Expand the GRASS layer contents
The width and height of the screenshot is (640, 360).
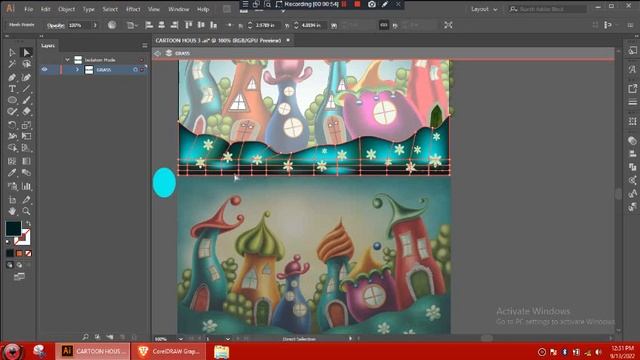(x=77, y=70)
